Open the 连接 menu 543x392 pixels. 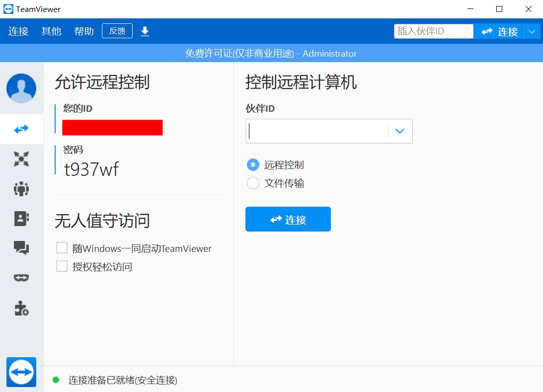[x=17, y=31]
